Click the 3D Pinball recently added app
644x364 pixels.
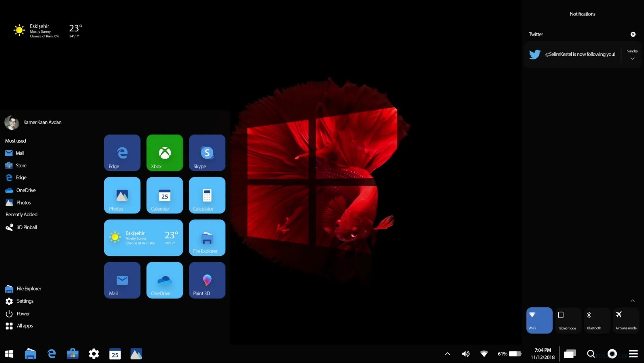pyautogui.click(x=26, y=227)
